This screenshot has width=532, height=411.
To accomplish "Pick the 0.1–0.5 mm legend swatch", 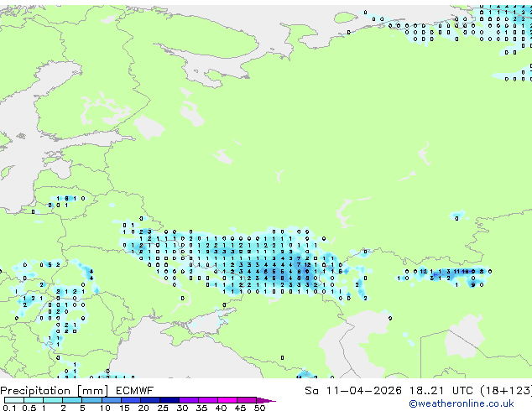I will pyautogui.click(x=14, y=400).
